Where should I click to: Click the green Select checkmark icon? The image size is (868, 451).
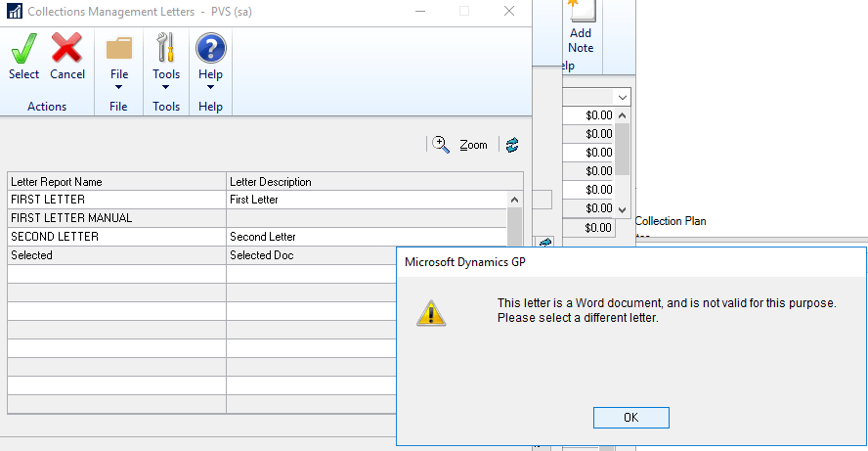(x=23, y=48)
